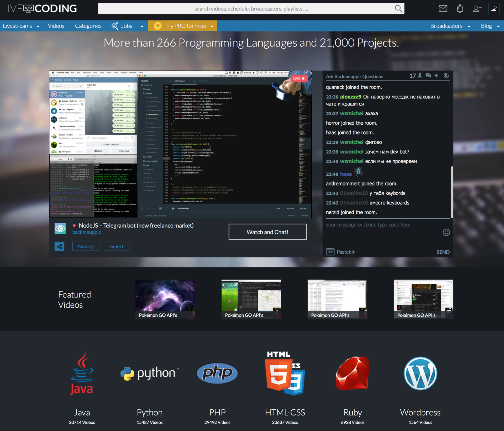Open the Categories menu item

(x=88, y=26)
